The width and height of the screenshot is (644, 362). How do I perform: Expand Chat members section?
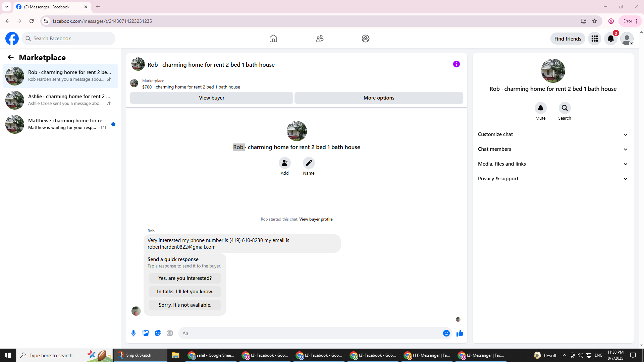click(x=552, y=149)
